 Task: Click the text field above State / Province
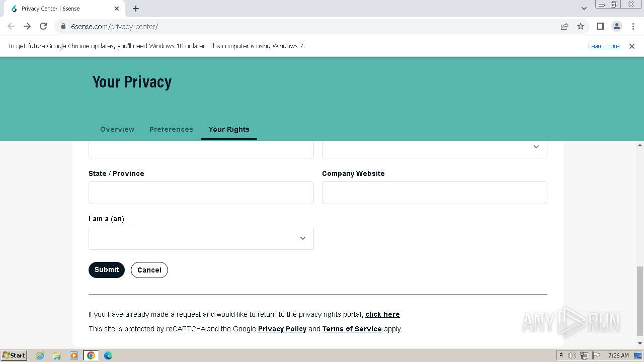[x=201, y=149]
